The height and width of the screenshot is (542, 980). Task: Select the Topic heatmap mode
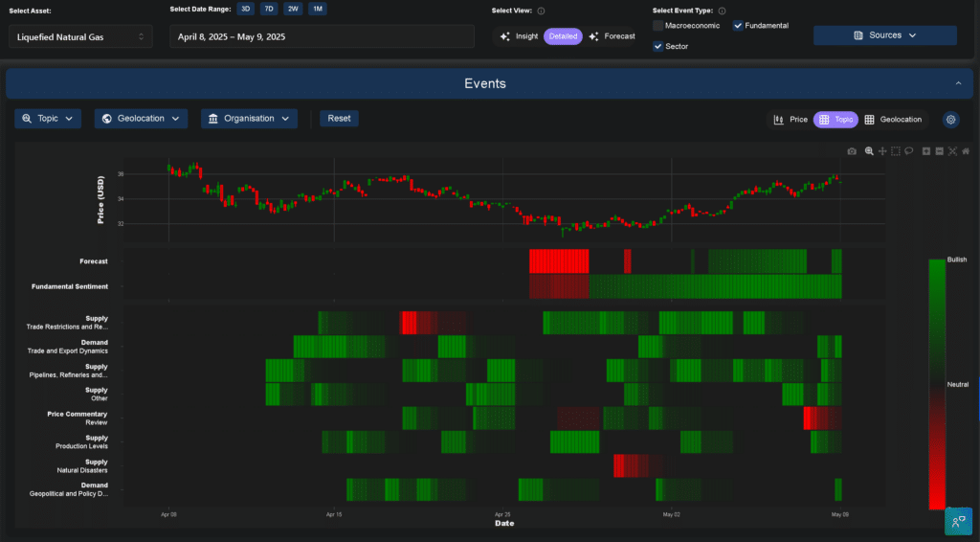(835, 120)
